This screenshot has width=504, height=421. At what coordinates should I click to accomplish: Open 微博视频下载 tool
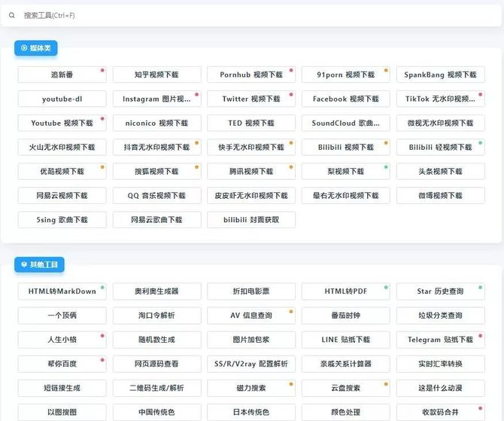[440, 195]
